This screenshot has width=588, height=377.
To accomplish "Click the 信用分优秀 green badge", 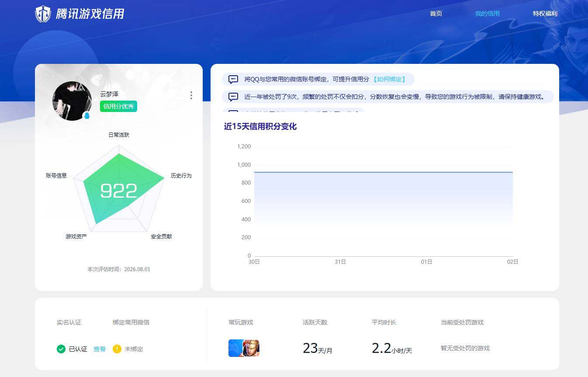I will tap(118, 106).
